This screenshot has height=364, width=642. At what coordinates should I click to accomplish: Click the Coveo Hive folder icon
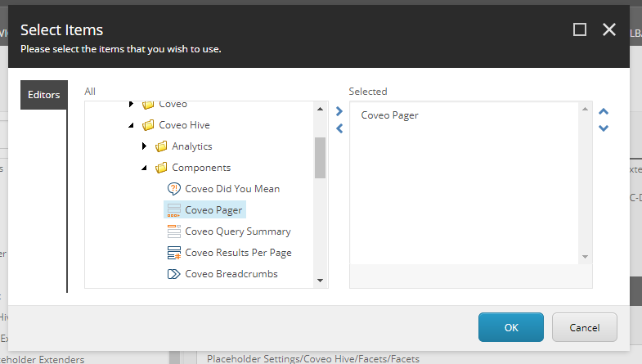pyautogui.click(x=148, y=125)
